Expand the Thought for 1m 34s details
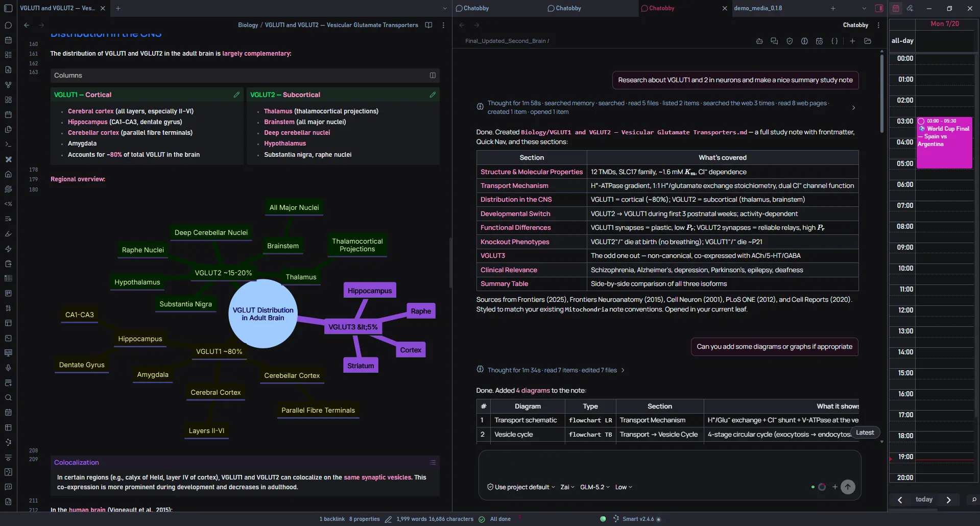980x526 pixels. point(623,370)
